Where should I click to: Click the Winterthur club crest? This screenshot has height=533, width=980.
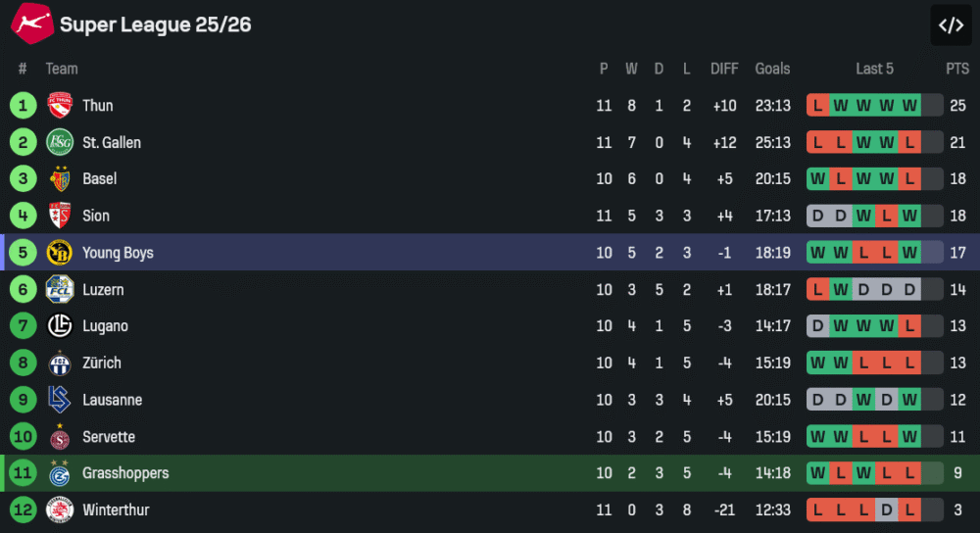[x=60, y=510]
